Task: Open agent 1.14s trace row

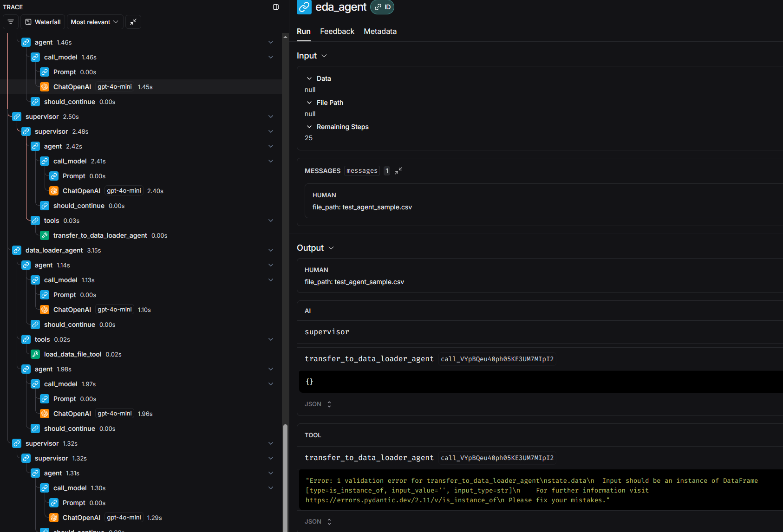Action: pyautogui.click(x=141, y=265)
